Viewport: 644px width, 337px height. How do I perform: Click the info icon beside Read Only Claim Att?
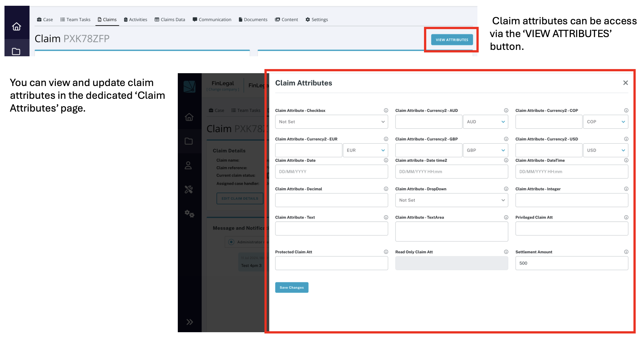pyautogui.click(x=506, y=252)
